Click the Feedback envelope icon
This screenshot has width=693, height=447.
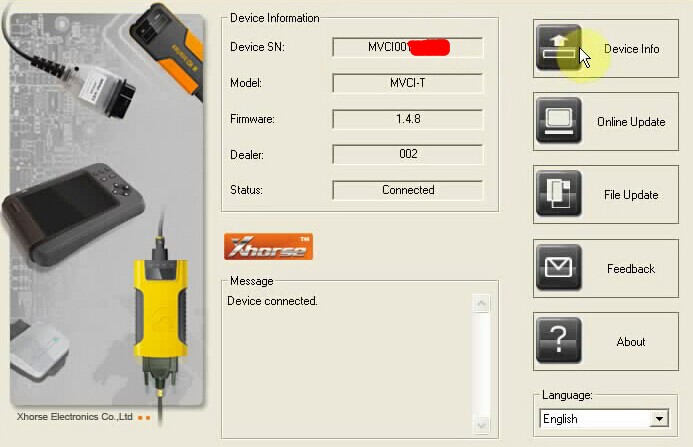[x=559, y=268]
